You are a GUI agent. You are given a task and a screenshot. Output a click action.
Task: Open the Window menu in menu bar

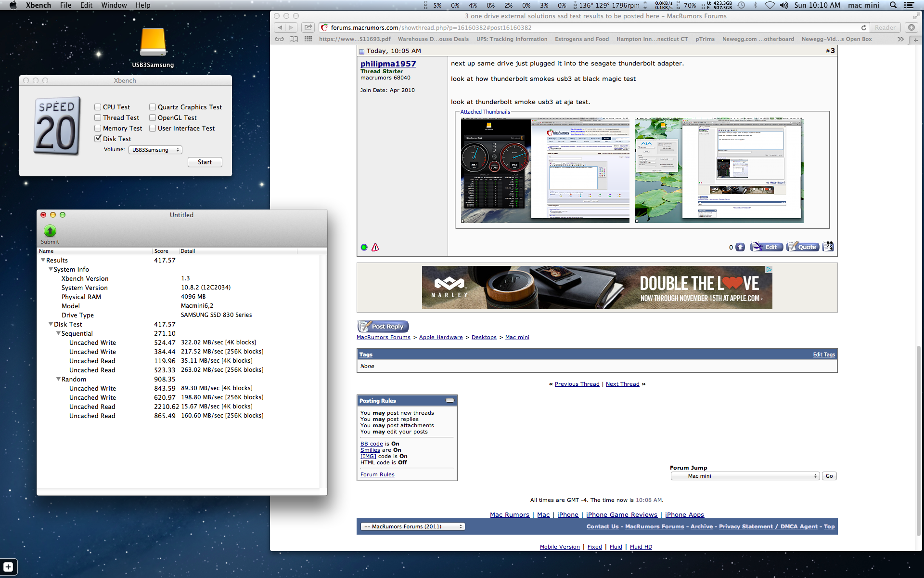click(114, 5)
